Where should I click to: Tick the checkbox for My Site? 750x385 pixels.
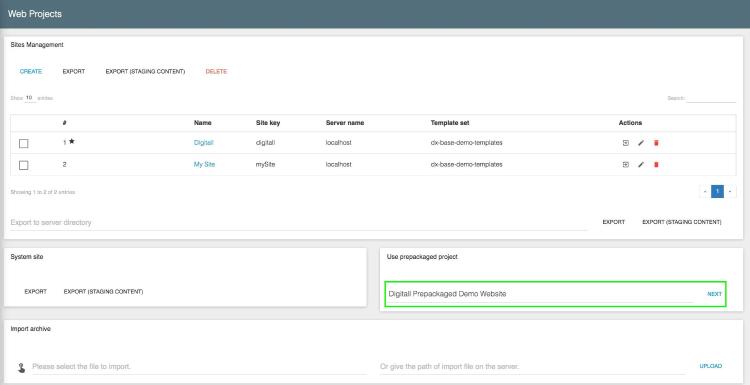23,165
